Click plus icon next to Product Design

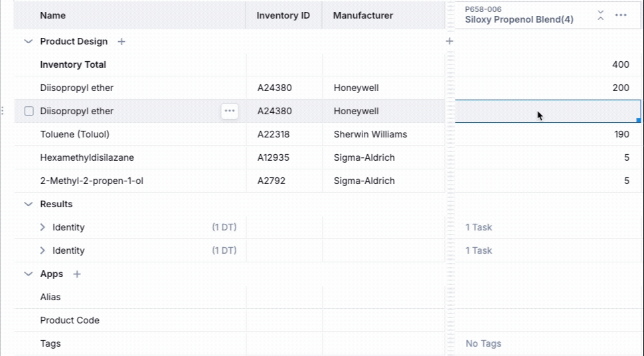coord(121,42)
